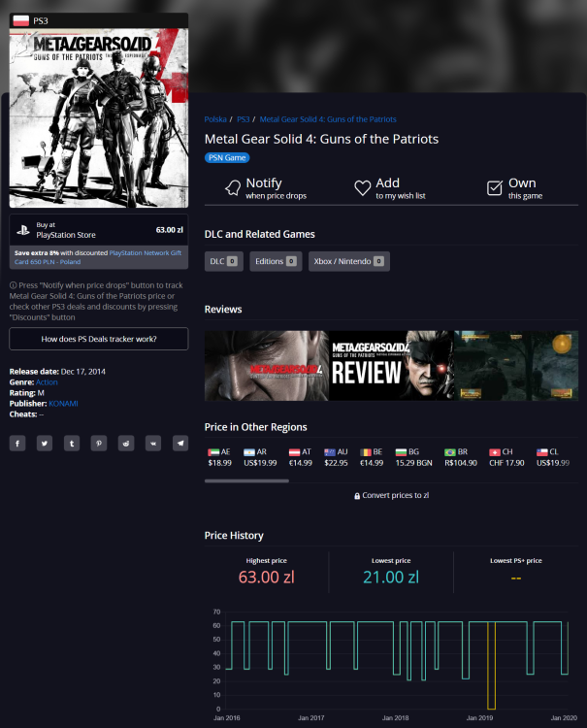Share on Facebook icon
This screenshot has width=587, height=728.
point(17,443)
